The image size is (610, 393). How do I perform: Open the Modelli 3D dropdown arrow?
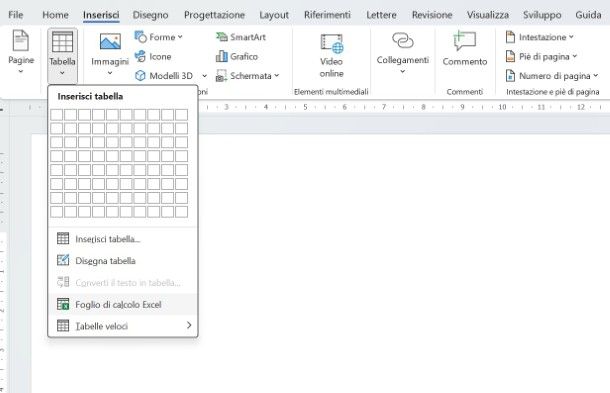[x=204, y=76]
